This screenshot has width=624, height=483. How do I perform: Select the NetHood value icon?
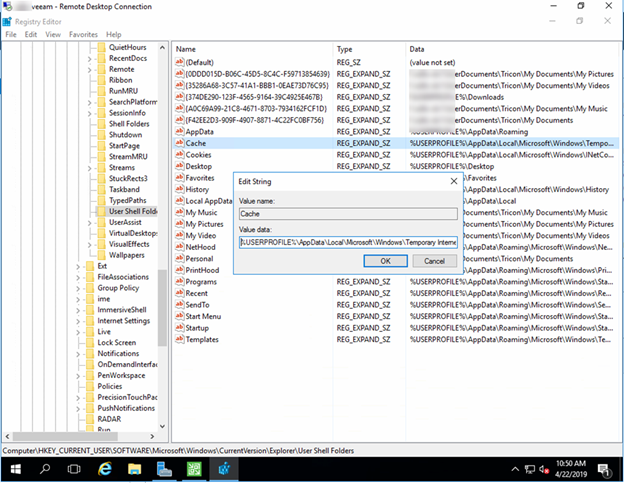click(x=179, y=247)
